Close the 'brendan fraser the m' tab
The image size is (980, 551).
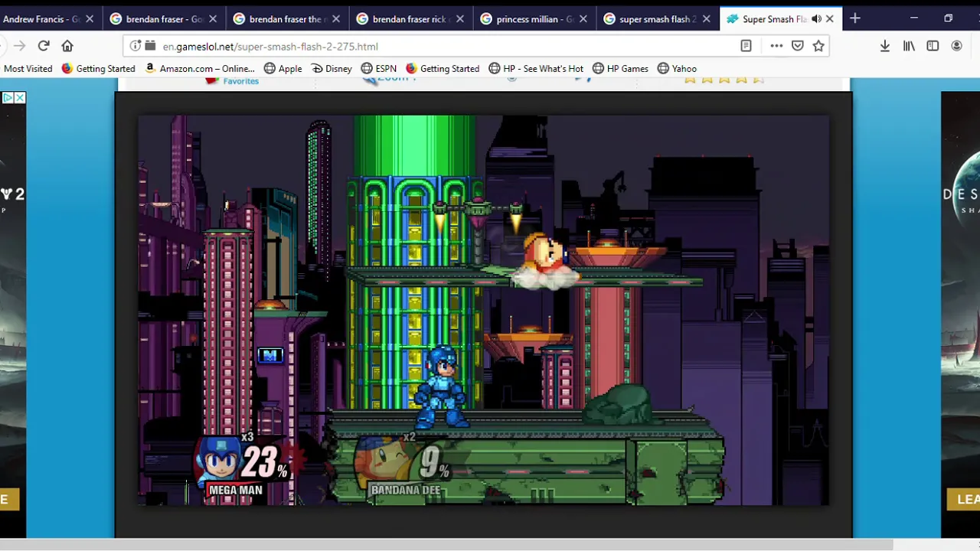tap(336, 19)
